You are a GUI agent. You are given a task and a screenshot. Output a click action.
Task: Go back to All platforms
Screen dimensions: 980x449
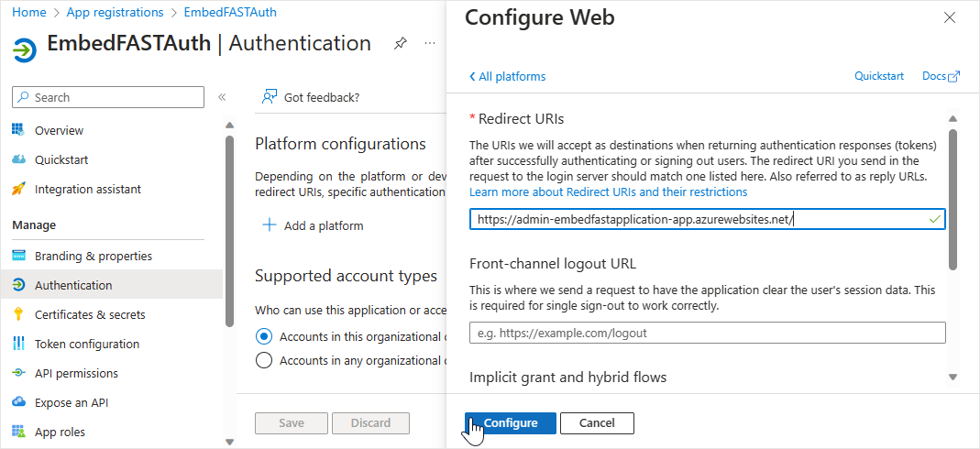click(507, 76)
